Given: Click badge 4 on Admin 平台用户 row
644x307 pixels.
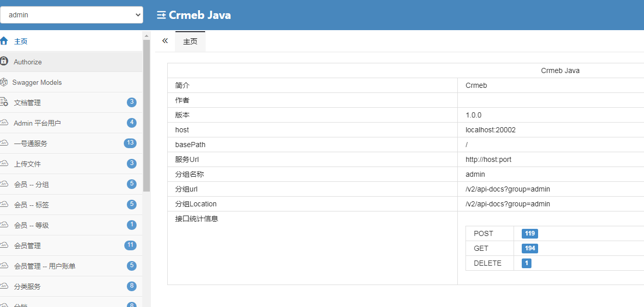Looking at the screenshot, I should (x=132, y=123).
